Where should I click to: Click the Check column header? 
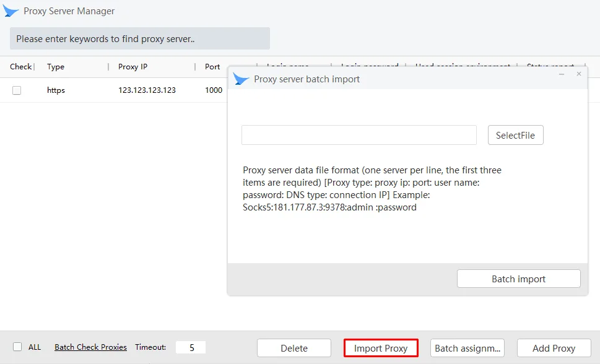tap(20, 67)
